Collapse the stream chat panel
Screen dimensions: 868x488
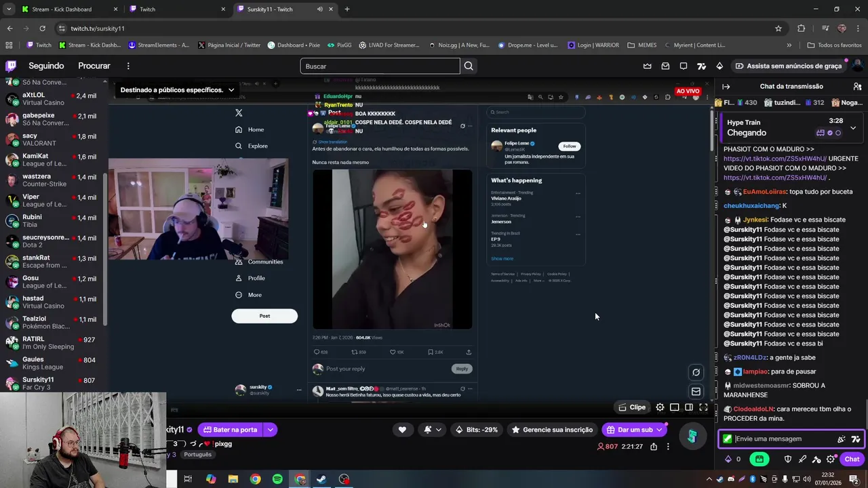726,86
